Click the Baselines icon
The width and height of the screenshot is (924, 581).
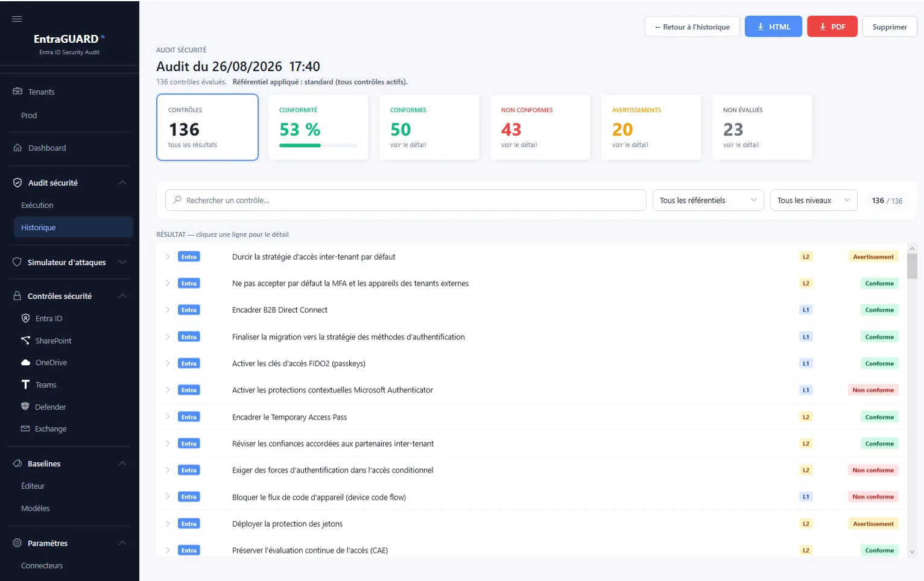coord(17,463)
